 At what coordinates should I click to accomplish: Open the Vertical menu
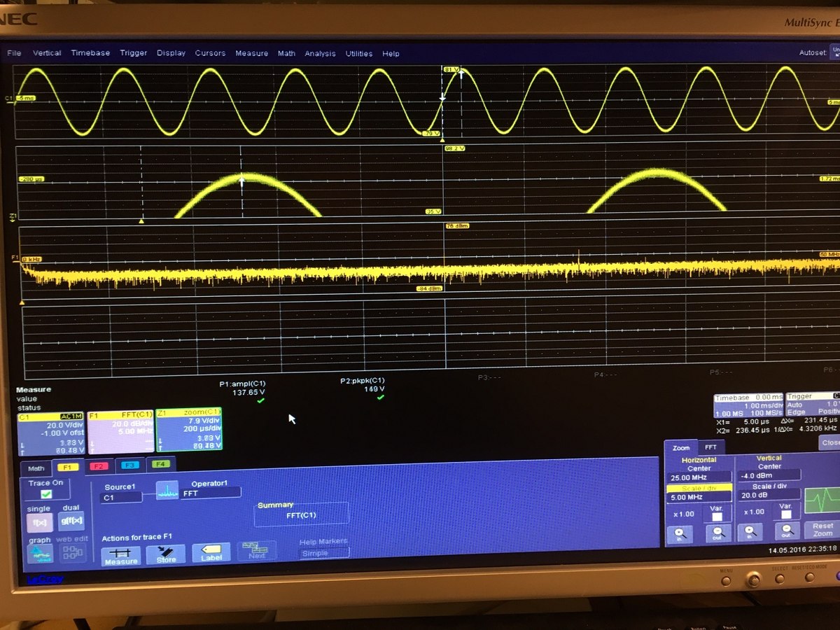(47, 53)
